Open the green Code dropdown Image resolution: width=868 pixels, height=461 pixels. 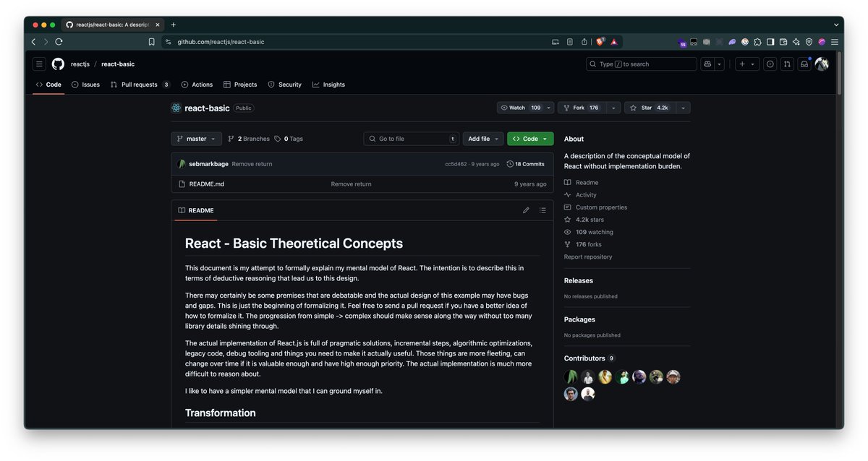pyautogui.click(x=530, y=139)
